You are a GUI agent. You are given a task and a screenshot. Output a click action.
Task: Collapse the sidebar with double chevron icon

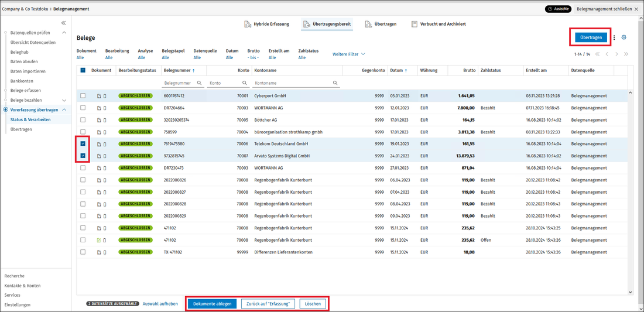pos(63,23)
